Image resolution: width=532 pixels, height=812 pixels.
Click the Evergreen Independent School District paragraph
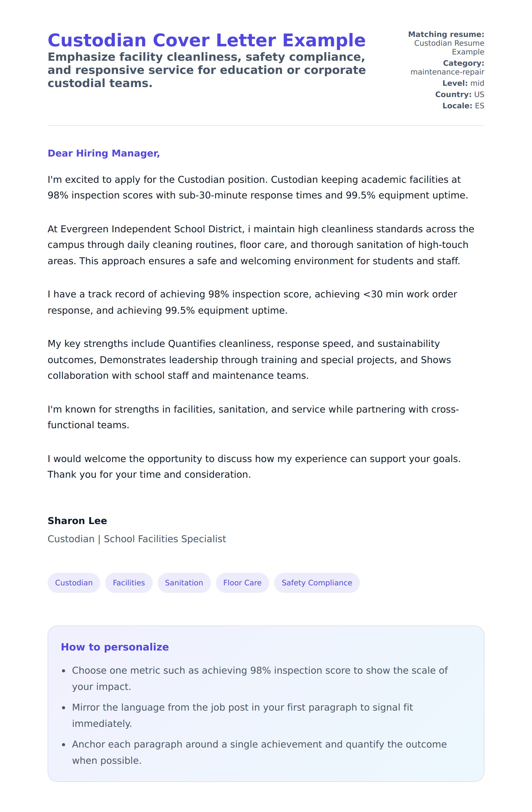(x=261, y=244)
